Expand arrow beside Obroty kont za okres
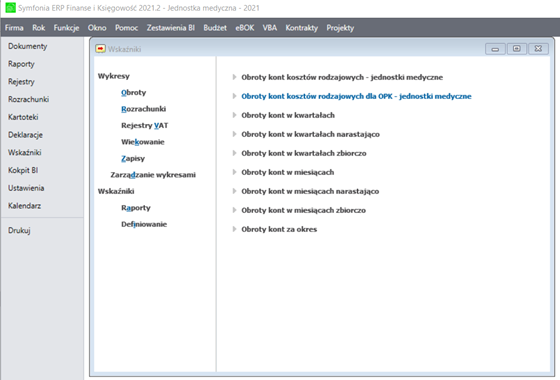This screenshot has width=560, height=380. pyautogui.click(x=234, y=229)
